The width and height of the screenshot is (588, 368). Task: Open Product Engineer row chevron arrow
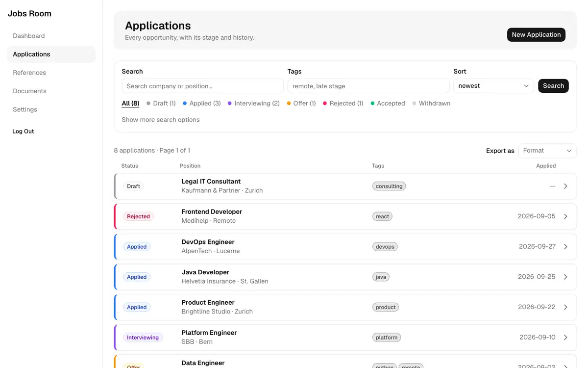565,307
